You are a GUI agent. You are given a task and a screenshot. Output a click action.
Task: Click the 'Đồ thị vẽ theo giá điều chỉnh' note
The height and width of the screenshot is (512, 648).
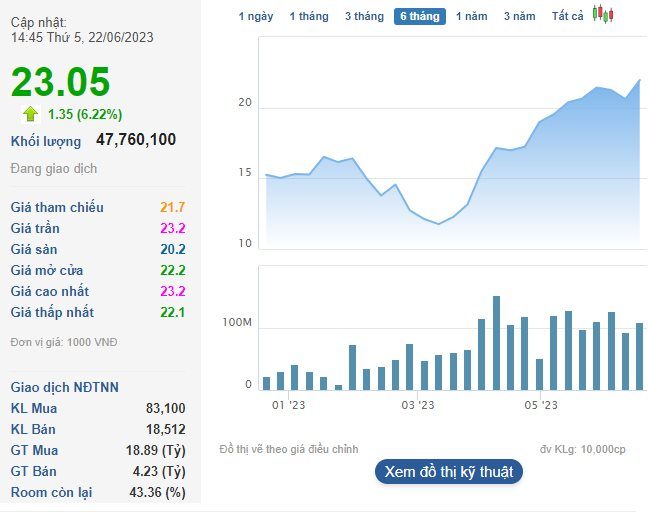pyautogui.click(x=289, y=449)
